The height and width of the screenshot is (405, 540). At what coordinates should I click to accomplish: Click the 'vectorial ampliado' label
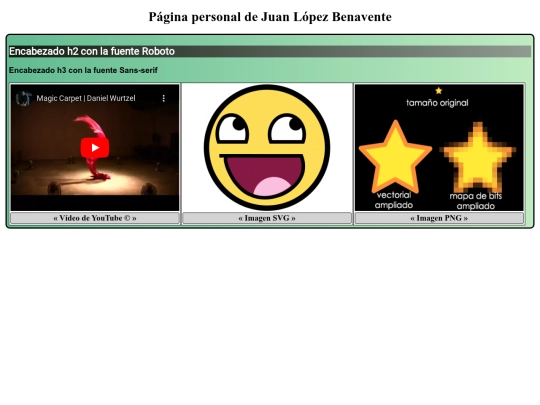pyautogui.click(x=394, y=200)
